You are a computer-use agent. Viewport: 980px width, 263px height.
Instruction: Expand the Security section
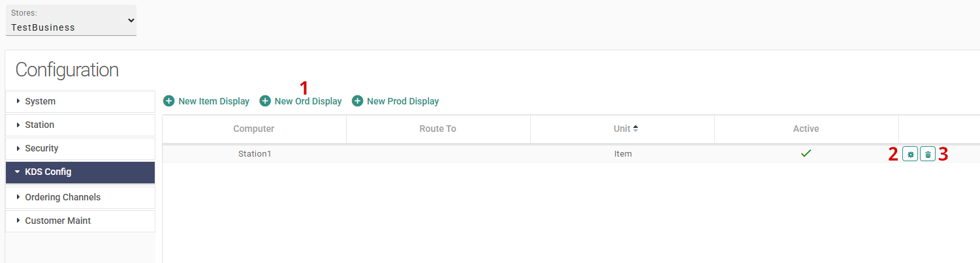(x=80, y=148)
